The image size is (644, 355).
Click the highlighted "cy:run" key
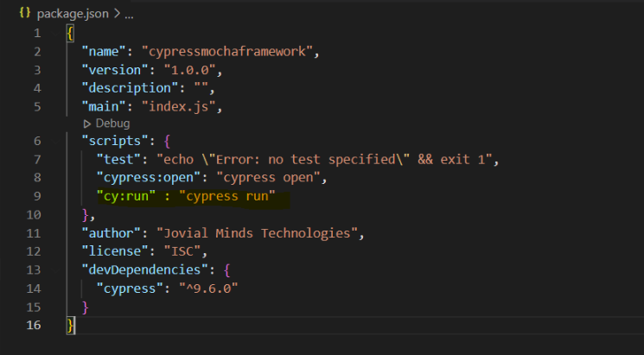[x=126, y=196]
